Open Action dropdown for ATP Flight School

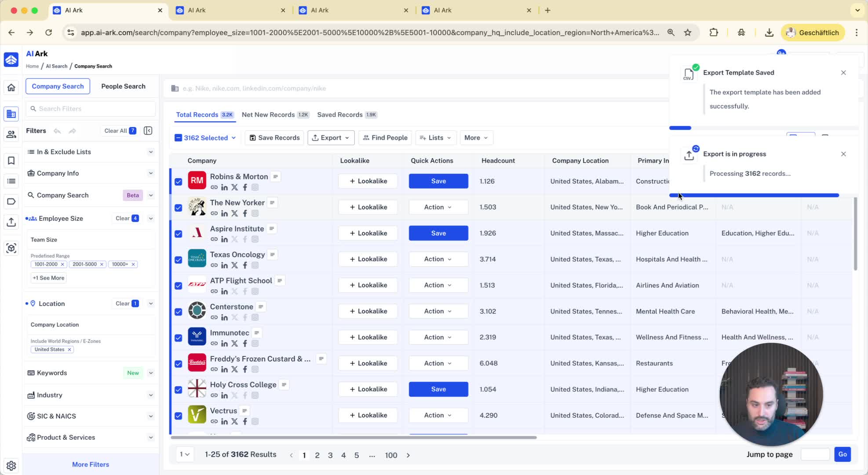coord(438,285)
